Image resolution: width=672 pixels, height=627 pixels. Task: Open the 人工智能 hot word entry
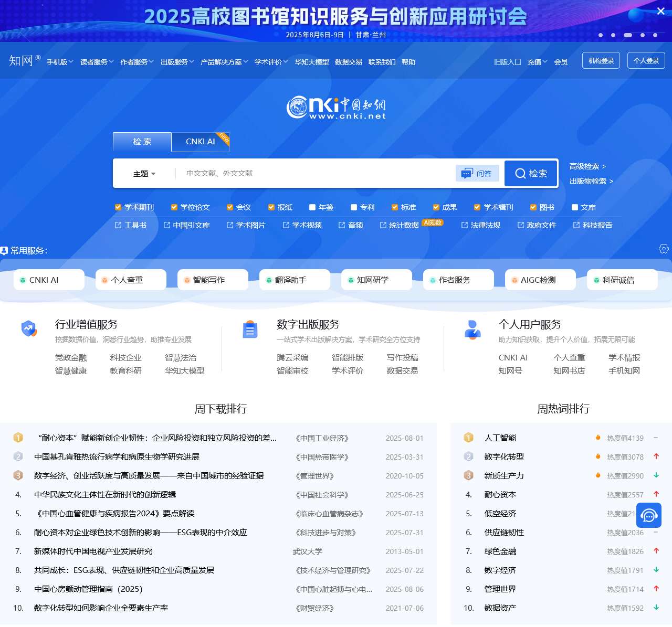coord(500,438)
